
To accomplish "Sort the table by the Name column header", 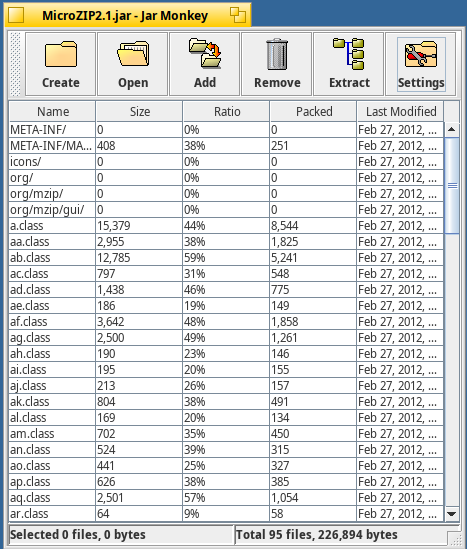I will (x=52, y=111).
